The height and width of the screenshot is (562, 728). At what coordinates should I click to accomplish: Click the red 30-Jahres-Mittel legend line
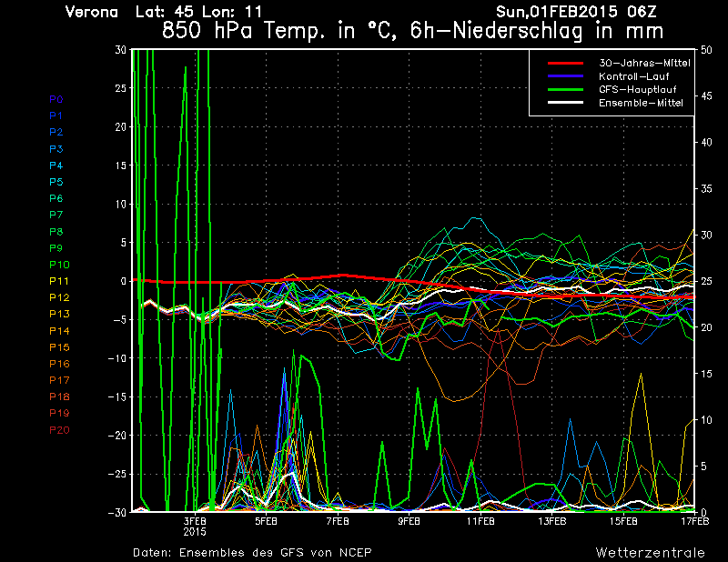568,64
